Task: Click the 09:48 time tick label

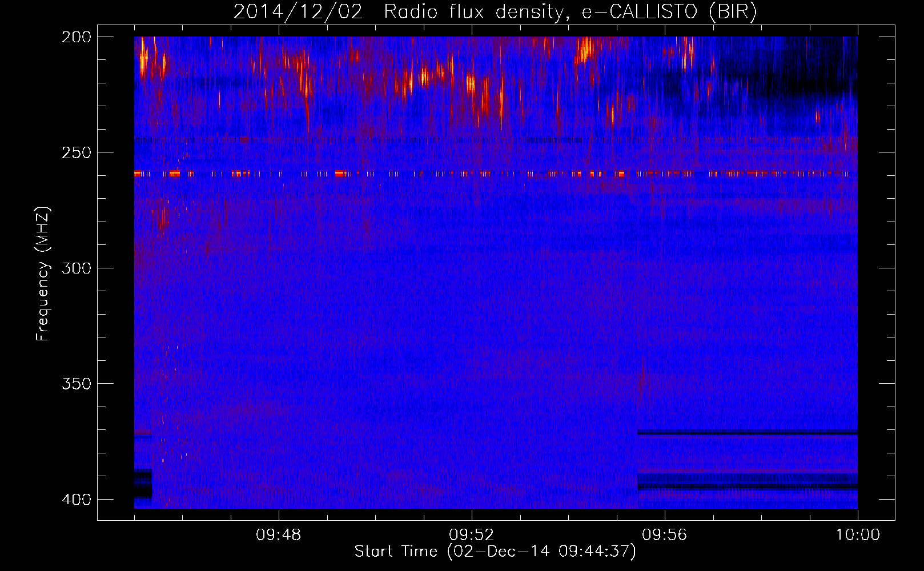Action: click(x=279, y=535)
